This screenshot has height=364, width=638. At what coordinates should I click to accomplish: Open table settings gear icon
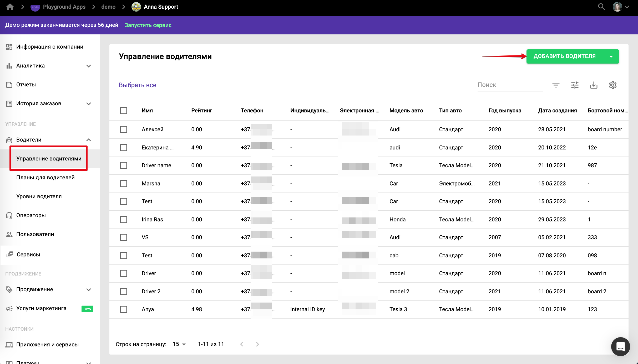[612, 85]
